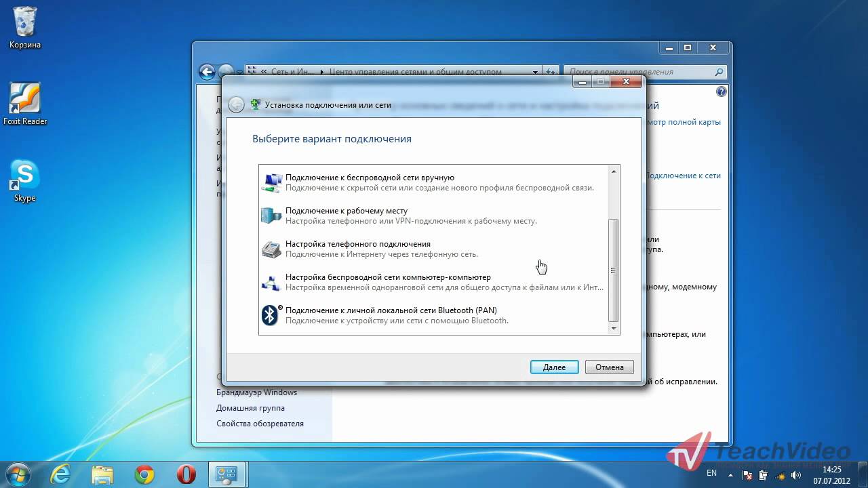Image resolution: width=868 pixels, height=488 pixels.
Task: Open Windows Explorer from taskbar
Action: point(102,474)
